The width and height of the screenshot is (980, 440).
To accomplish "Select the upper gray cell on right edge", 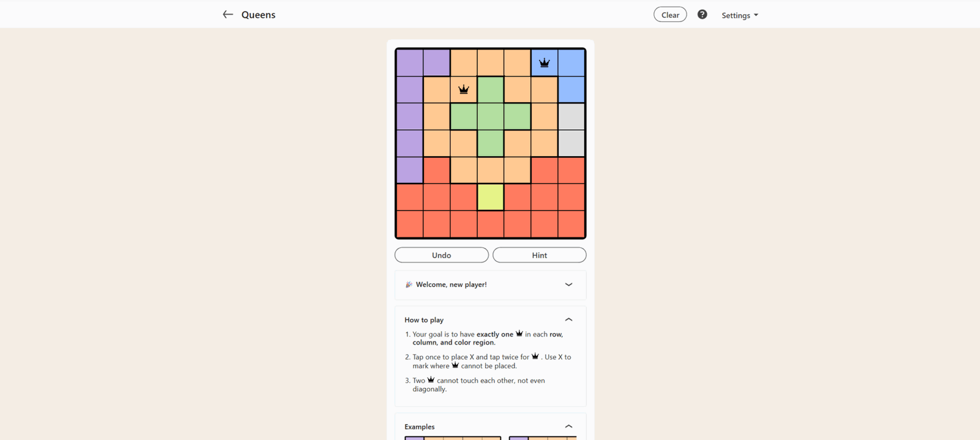I will pos(571,116).
